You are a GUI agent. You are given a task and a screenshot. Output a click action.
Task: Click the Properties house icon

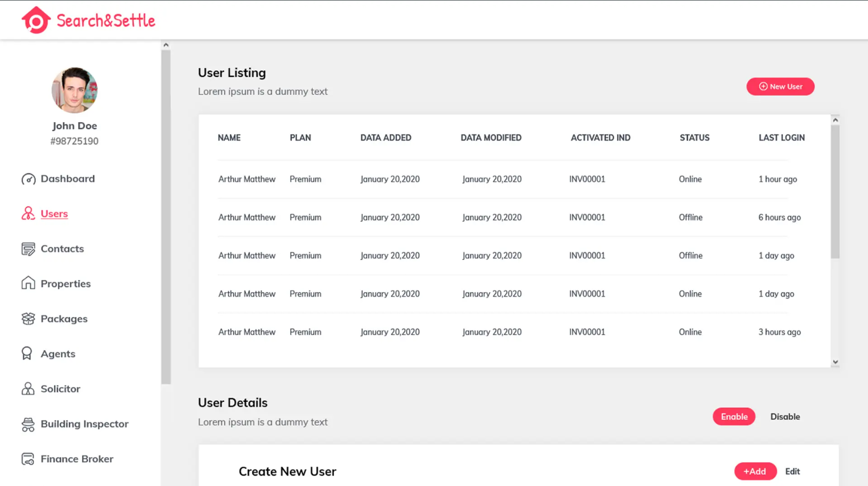[x=28, y=283]
